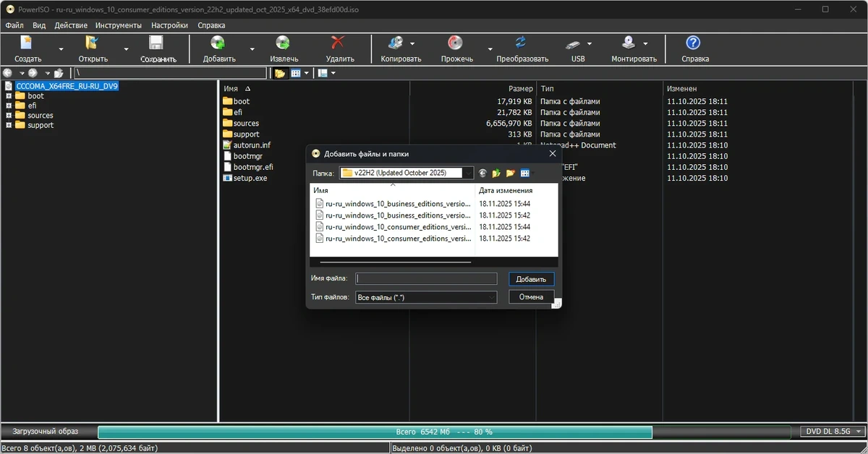The height and width of the screenshot is (454, 868).
Task: Click the Дата изменения column header in dialog
Action: point(516,191)
